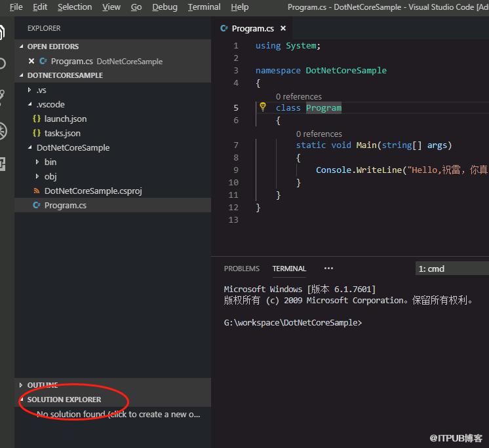Click namespace DotNetCoreSample on line 3
The height and width of the screenshot is (448, 489).
coord(321,70)
